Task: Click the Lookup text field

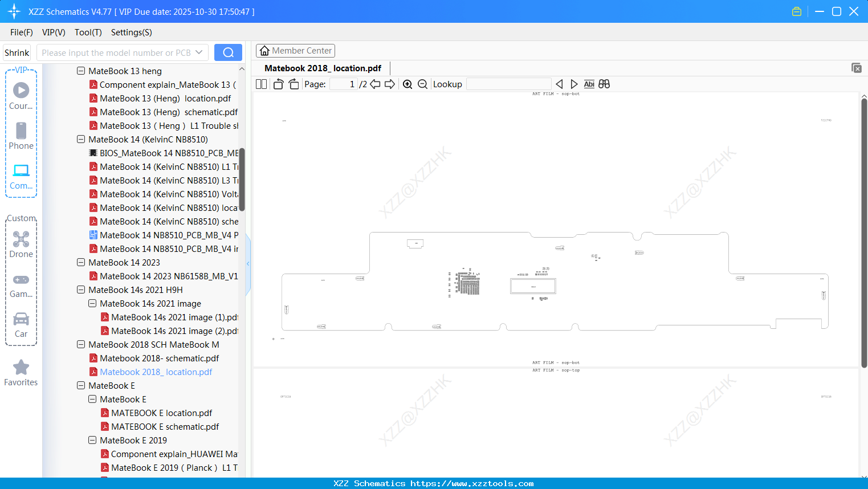Action: click(x=509, y=84)
